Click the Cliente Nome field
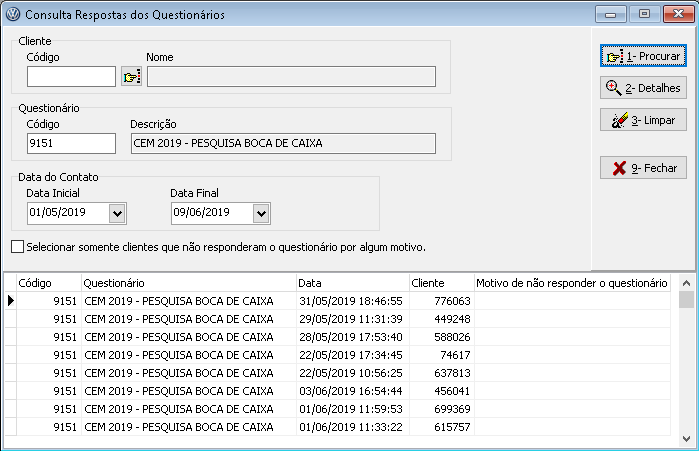699x451 pixels. tap(292, 77)
